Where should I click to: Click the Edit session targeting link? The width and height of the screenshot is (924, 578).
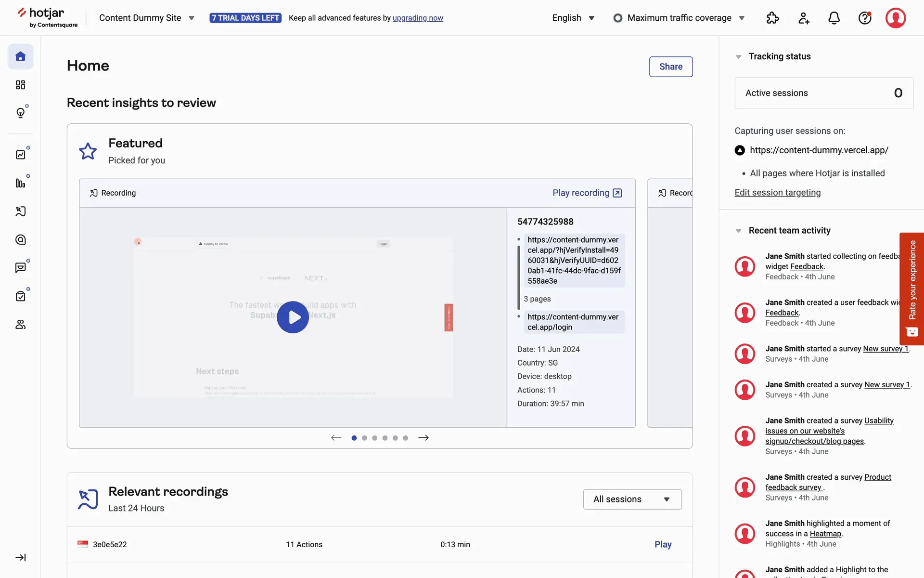click(x=777, y=193)
